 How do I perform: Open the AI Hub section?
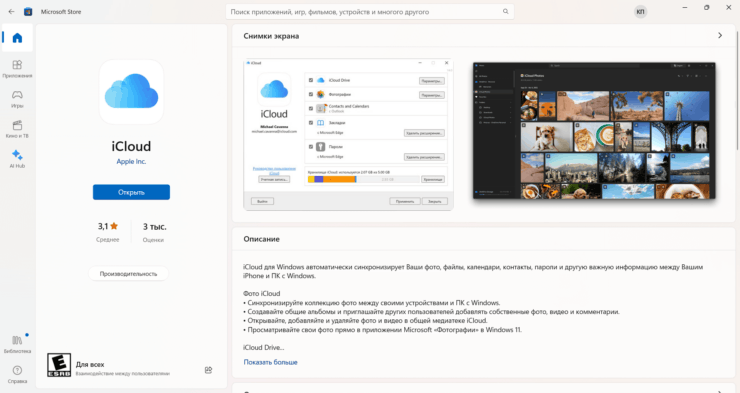click(x=17, y=159)
